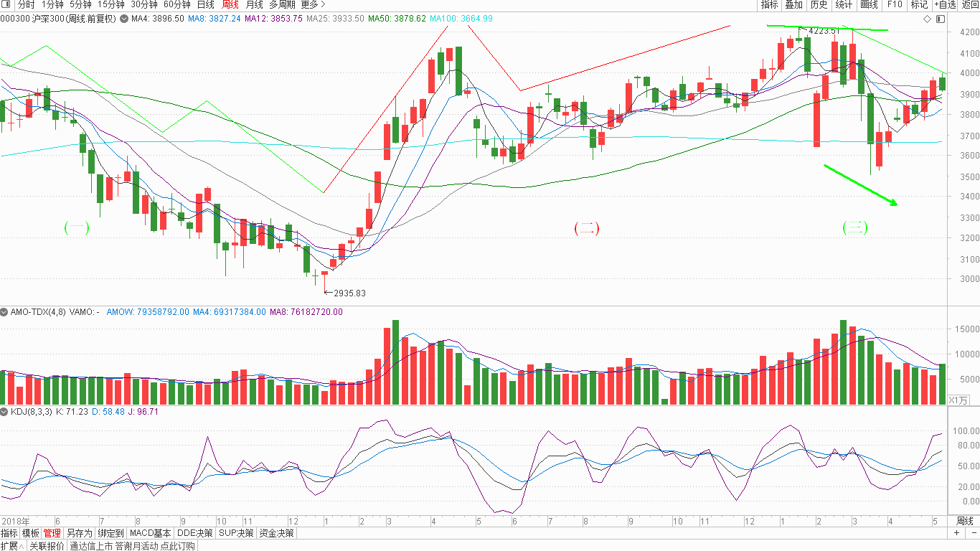
Task: Switch to 分时 intraday chart
Action: (x=26, y=4)
